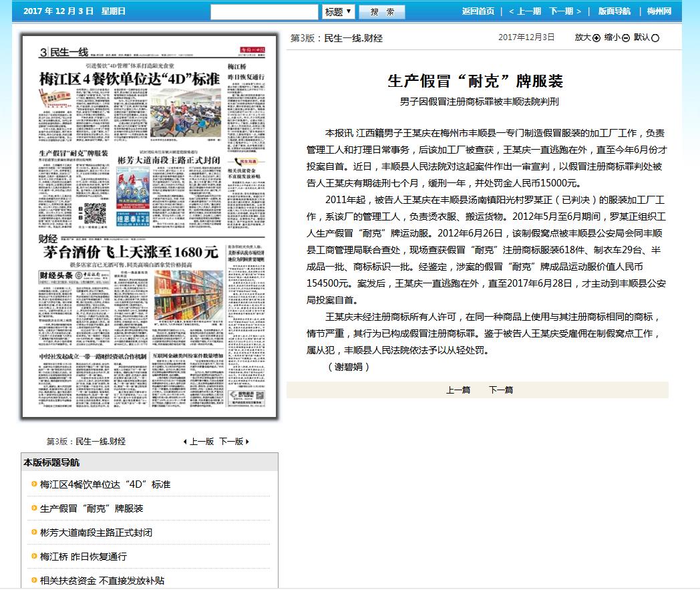Go to previous page with 上一版 arrow
Image resolution: width=700 pixels, height=590 pixels.
[198, 442]
